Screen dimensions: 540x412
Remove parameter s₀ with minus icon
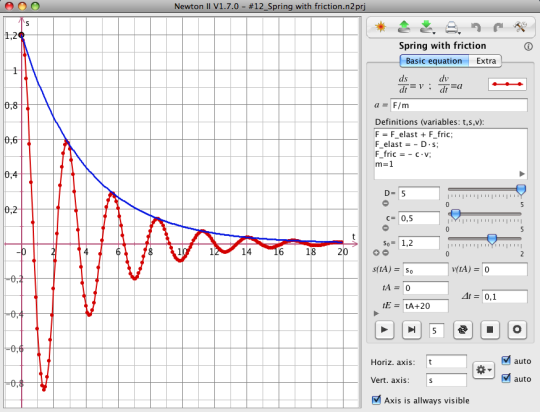[386, 253]
